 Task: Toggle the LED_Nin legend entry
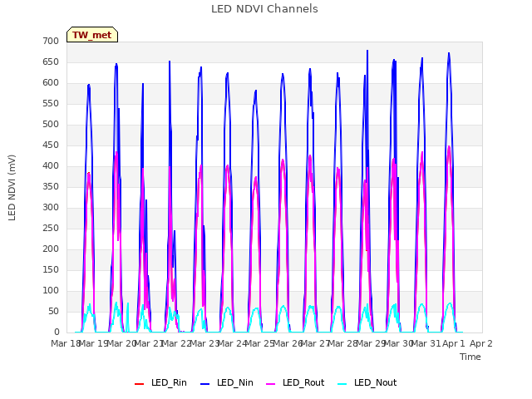(227, 383)
